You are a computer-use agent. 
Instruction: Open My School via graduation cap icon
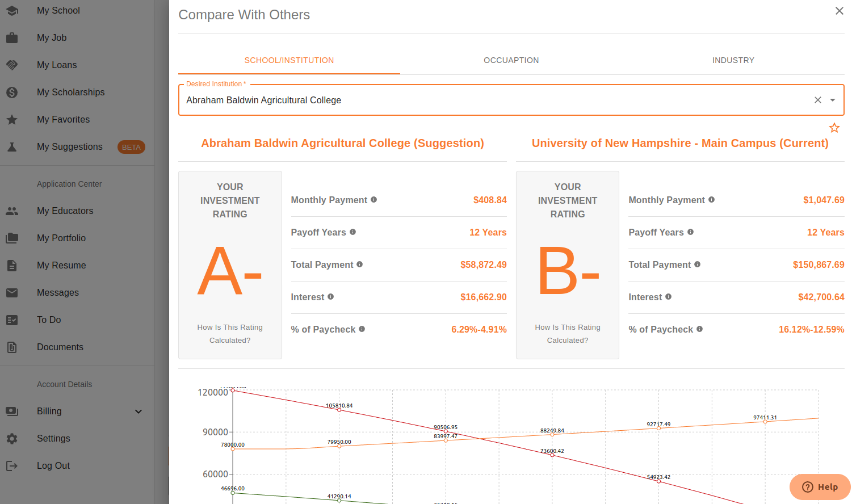pyautogui.click(x=12, y=11)
